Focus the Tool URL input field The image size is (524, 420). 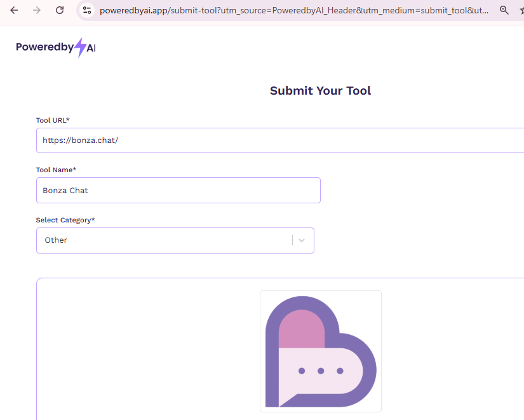tap(279, 140)
